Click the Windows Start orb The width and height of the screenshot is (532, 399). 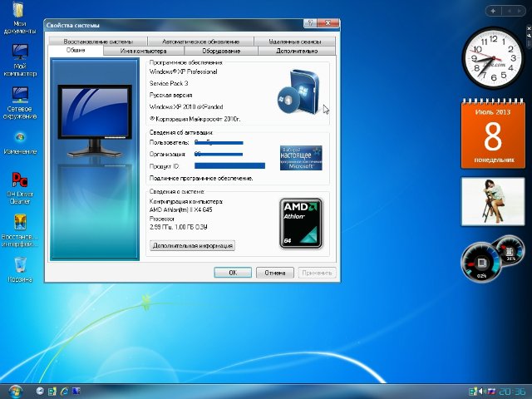point(14,391)
